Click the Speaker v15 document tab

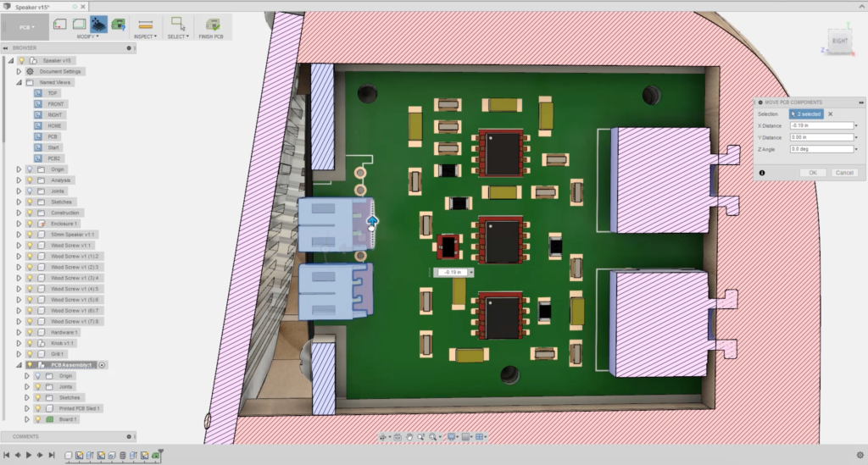point(32,7)
